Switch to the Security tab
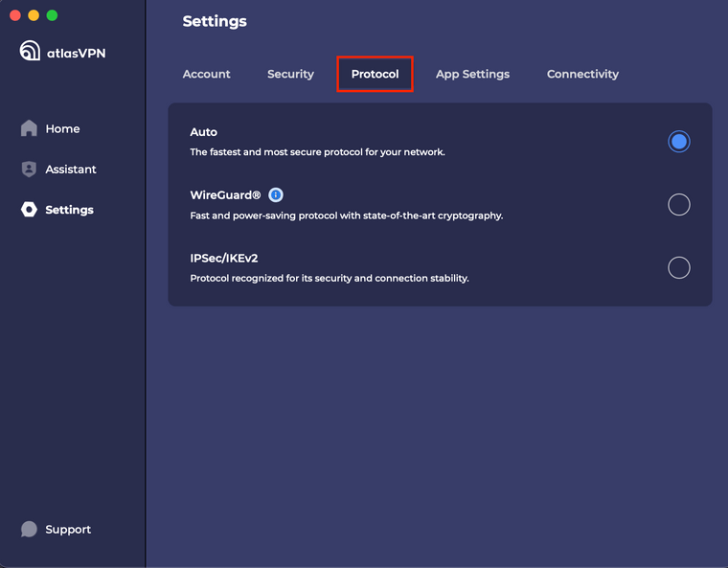The width and height of the screenshot is (728, 568). pyautogui.click(x=290, y=74)
